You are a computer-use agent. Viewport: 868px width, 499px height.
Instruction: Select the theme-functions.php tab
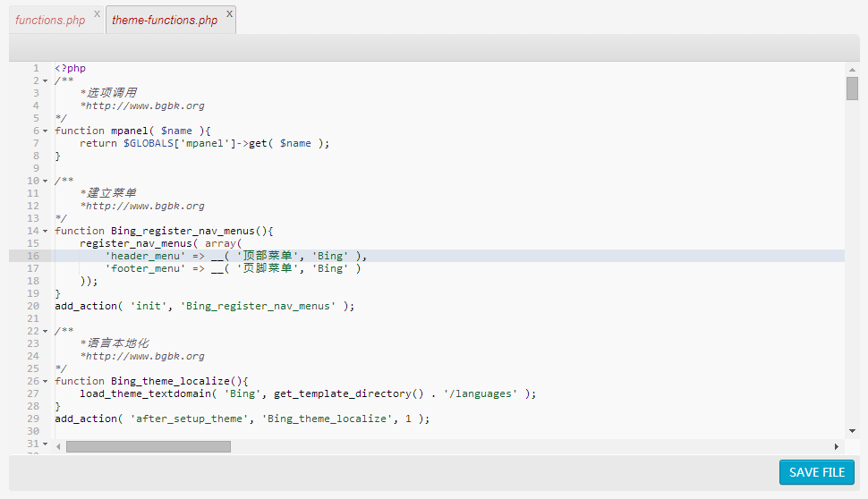coord(164,21)
